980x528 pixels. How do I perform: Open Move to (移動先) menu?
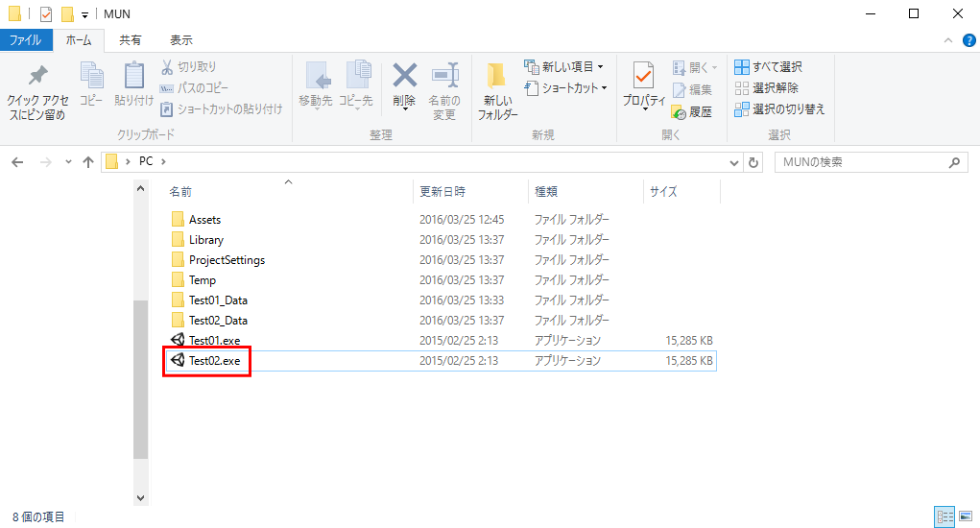click(x=316, y=86)
